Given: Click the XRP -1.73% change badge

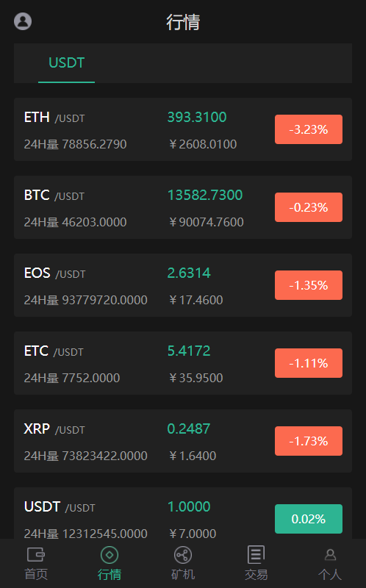Looking at the screenshot, I should (309, 441).
